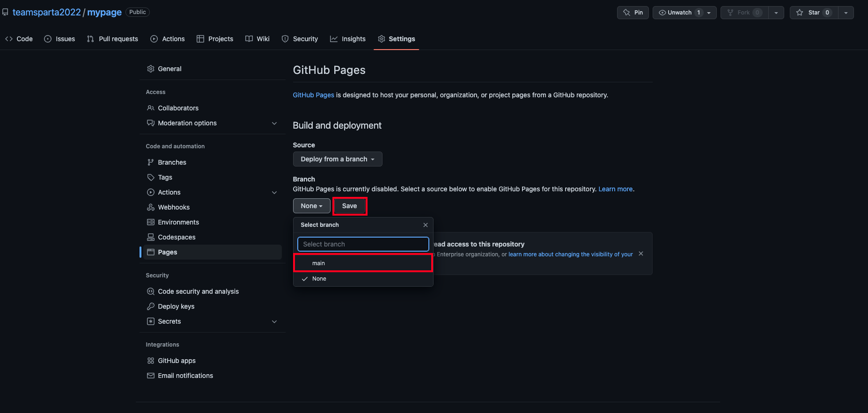868x413 pixels.
Task: Open Codespaces settings
Action: (213, 237)
